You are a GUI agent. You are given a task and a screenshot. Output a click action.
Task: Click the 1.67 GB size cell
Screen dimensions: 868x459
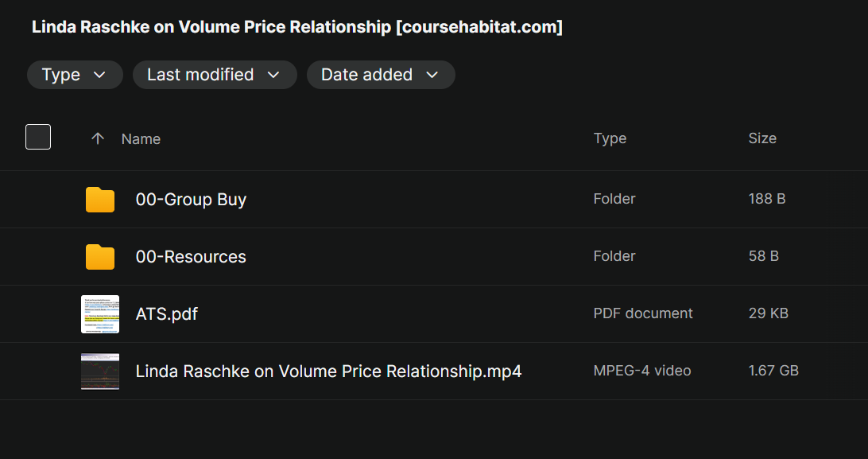[x=773, y=371]
